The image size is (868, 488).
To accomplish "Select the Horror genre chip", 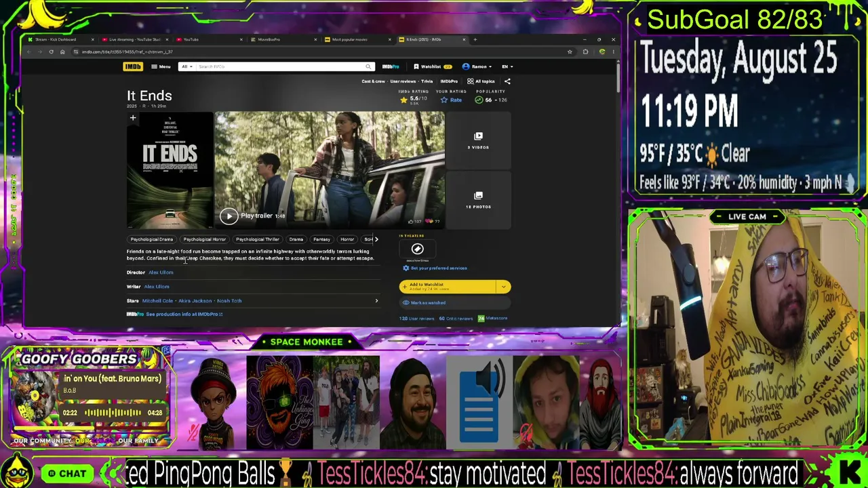I will 347,239.
